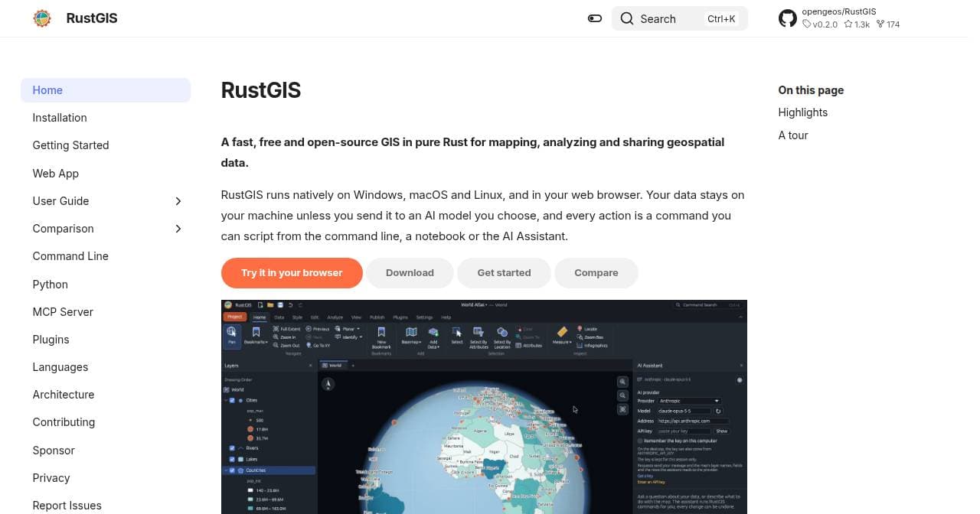Click Add Data icon in app screenshot
Image resolution: width=980 pixels, height=514 pixels.
point(433,332)
